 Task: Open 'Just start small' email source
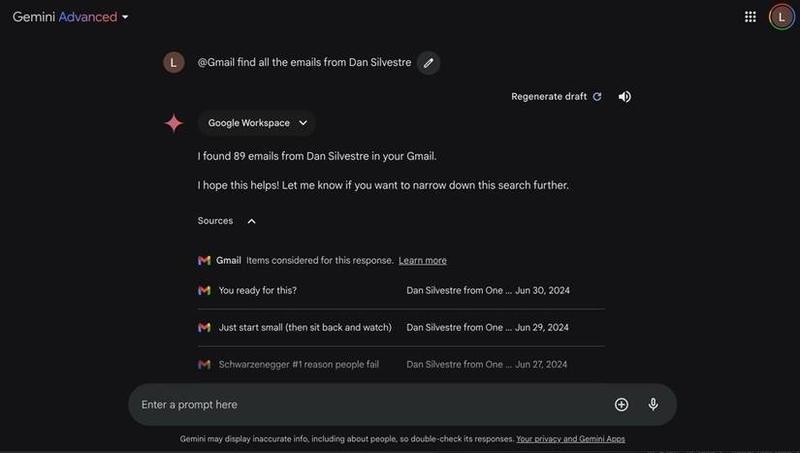pos(305,328)
